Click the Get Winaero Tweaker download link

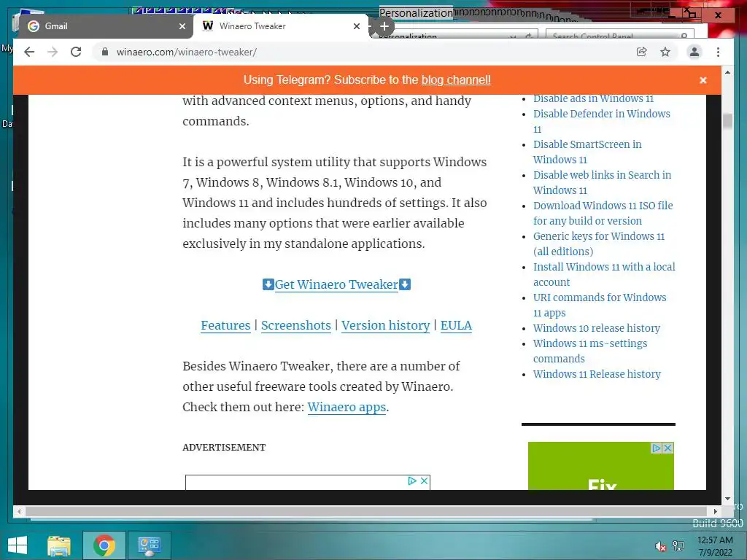336,284
